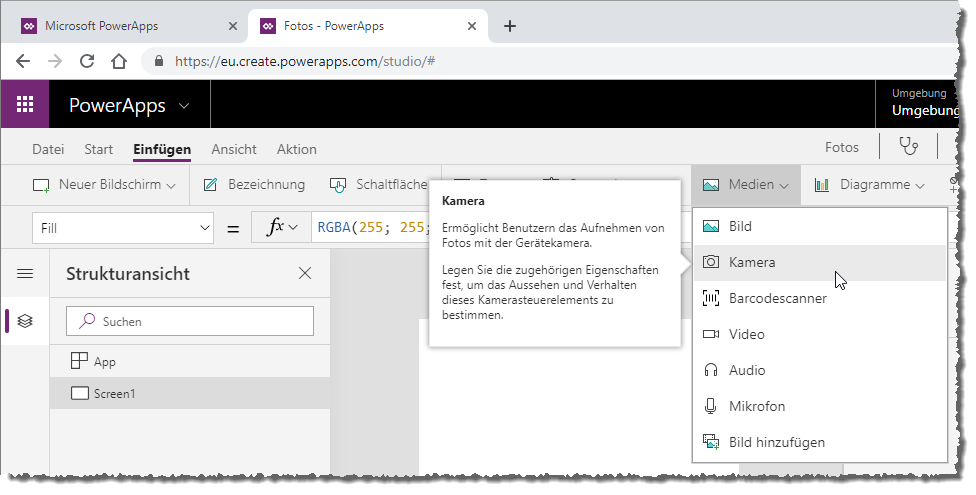Select the Strukturansicht layers icon
The height and width of the screenshot is (495, 976).
tap(25, 321)
